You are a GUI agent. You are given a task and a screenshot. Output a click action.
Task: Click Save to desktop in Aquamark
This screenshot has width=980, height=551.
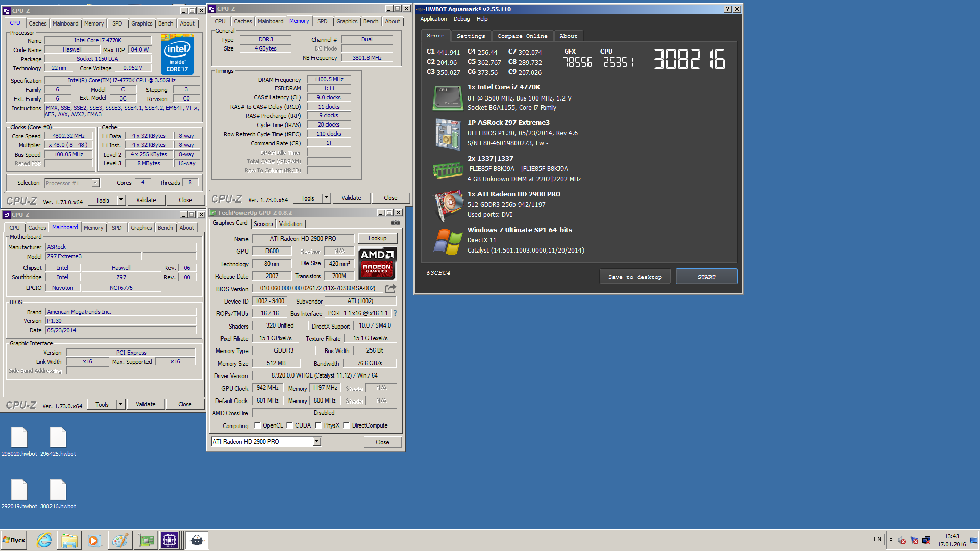634,277
